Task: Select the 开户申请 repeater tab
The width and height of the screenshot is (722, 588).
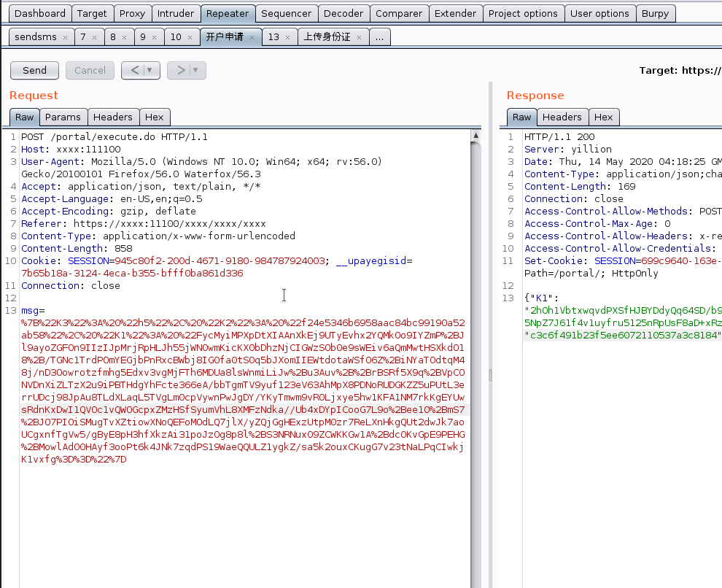Action: (225, 36)
